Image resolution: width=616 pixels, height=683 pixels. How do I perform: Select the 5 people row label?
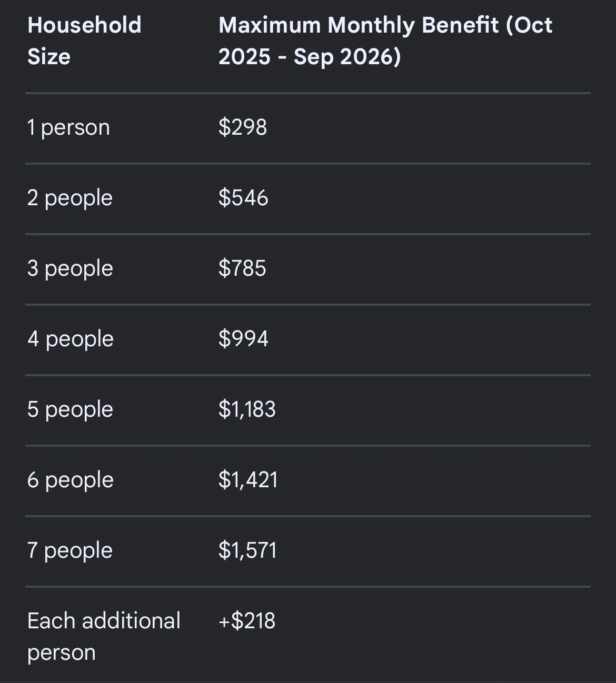point(70,410)
